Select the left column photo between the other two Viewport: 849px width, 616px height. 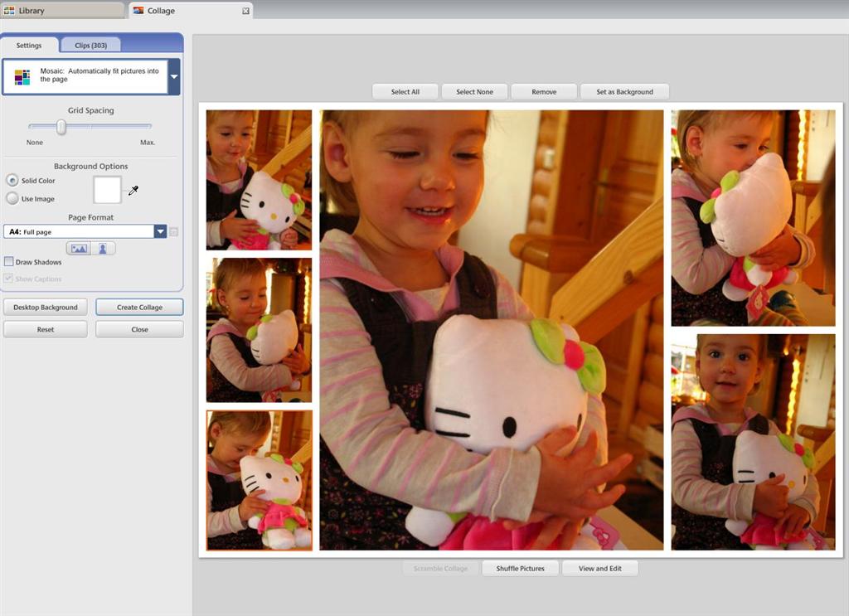coord(259,330)
